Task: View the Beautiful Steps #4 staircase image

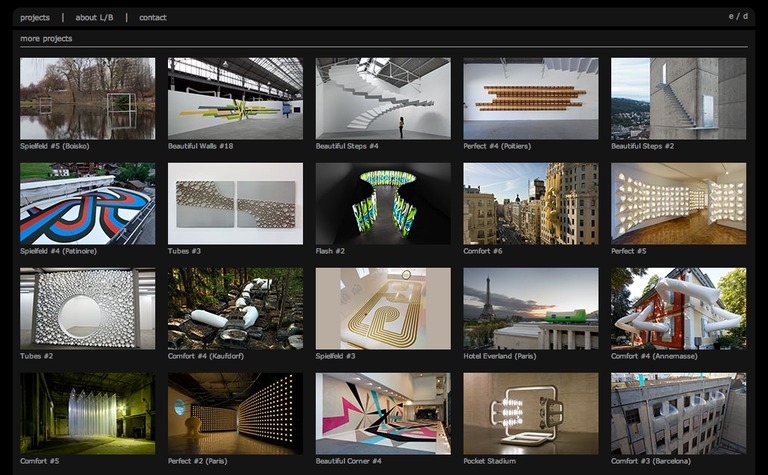Action: (x=383, y=98)
